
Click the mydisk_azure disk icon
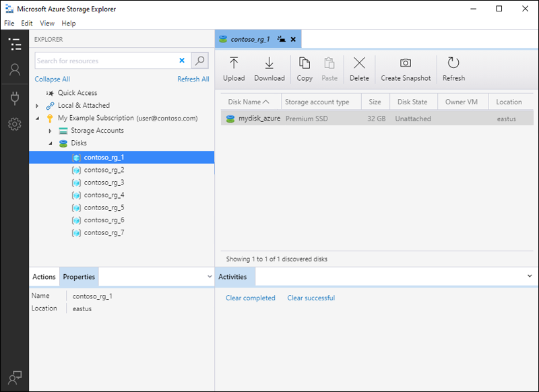230,119
